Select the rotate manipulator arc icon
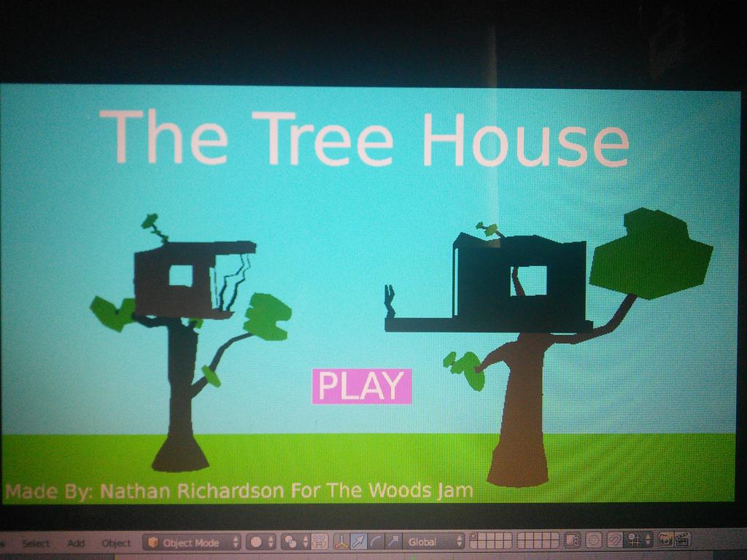The height and width of the screenshot is (560, 747). point(376,542)
